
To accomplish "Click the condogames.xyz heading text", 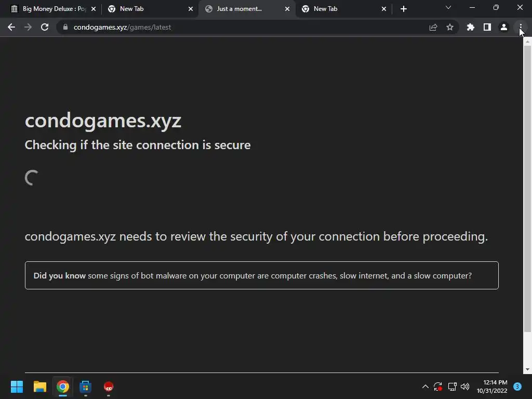I will click(103, 121).
